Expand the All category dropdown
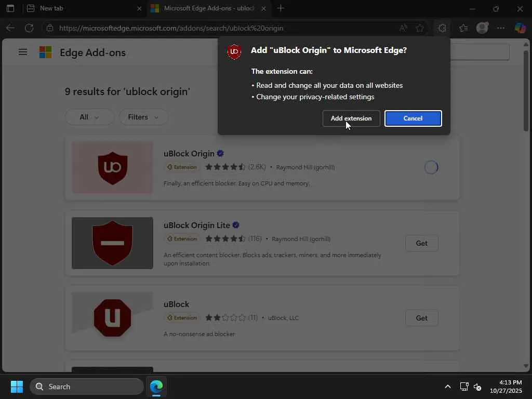532x399 pixels. pos(89,117)
